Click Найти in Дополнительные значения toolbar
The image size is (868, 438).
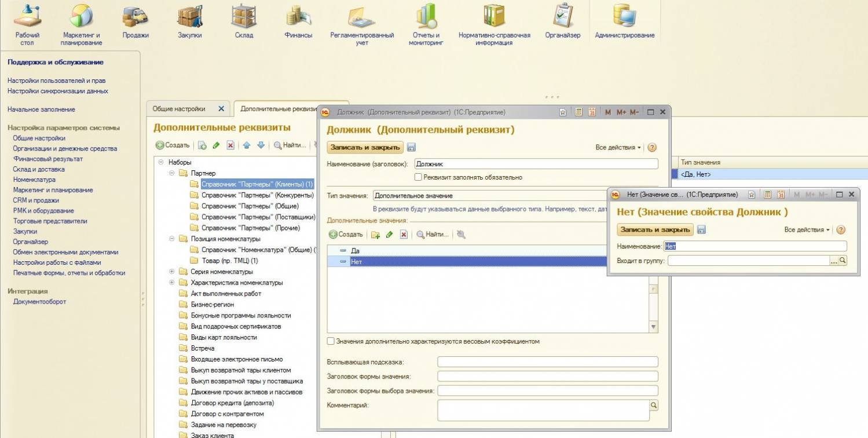[433, 235]
